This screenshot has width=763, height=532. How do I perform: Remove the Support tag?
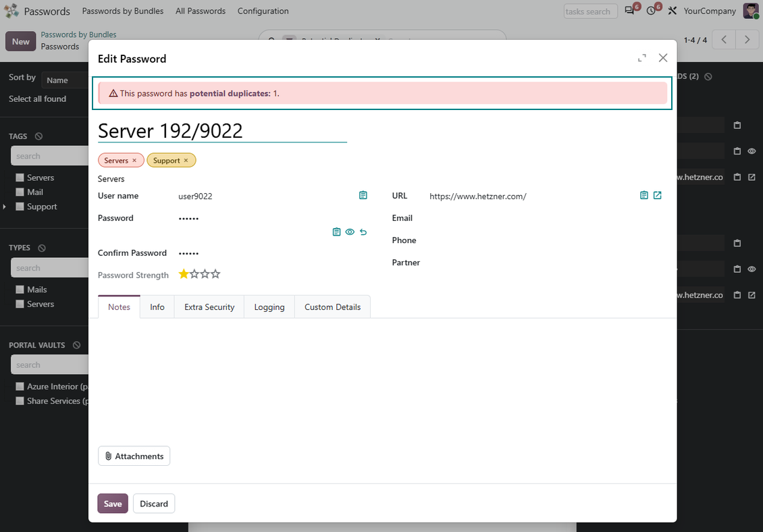(186, 160)
